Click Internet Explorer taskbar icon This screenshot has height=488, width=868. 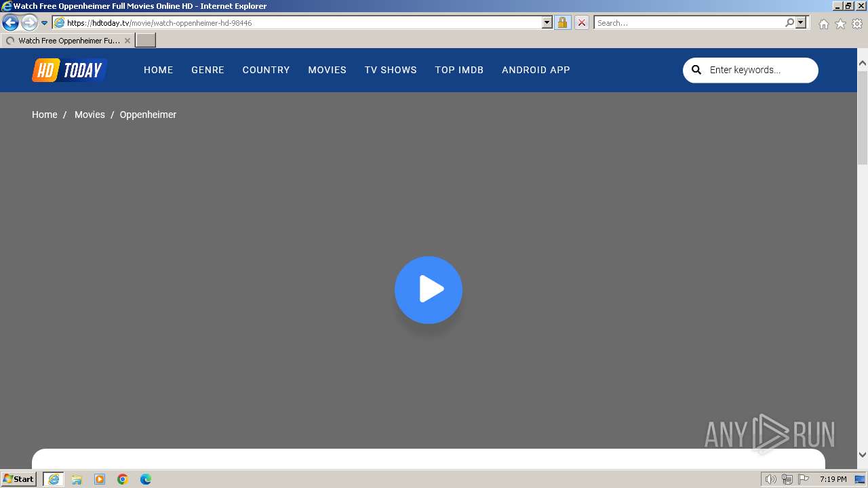click(54, 479)
